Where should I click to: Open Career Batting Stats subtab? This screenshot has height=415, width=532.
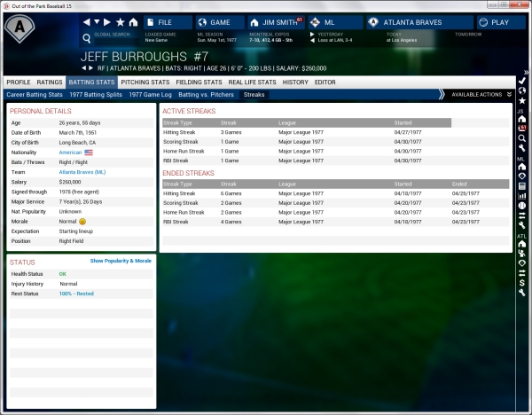coord(35,95)
